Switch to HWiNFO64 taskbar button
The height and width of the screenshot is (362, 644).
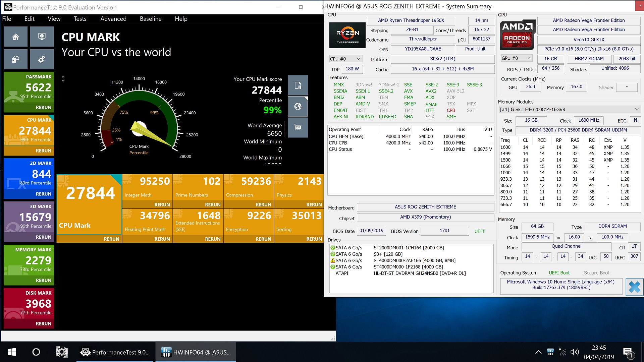coord(196,352)
